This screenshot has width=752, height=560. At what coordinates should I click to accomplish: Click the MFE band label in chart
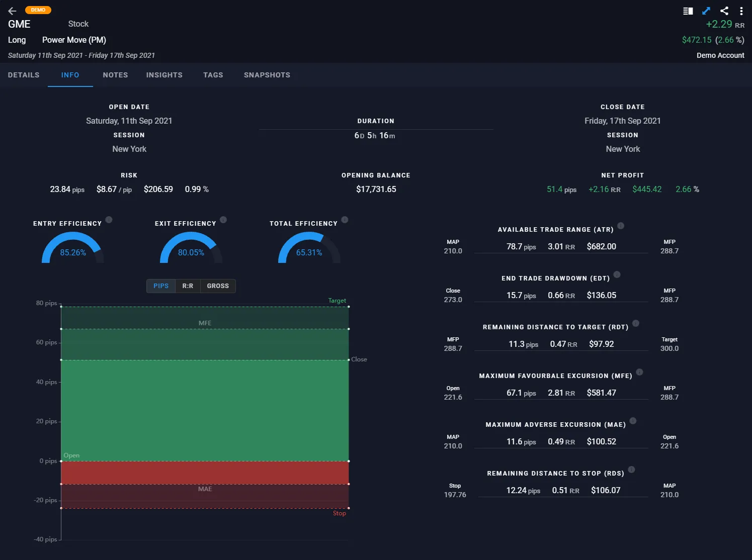(x=205, y=323)
